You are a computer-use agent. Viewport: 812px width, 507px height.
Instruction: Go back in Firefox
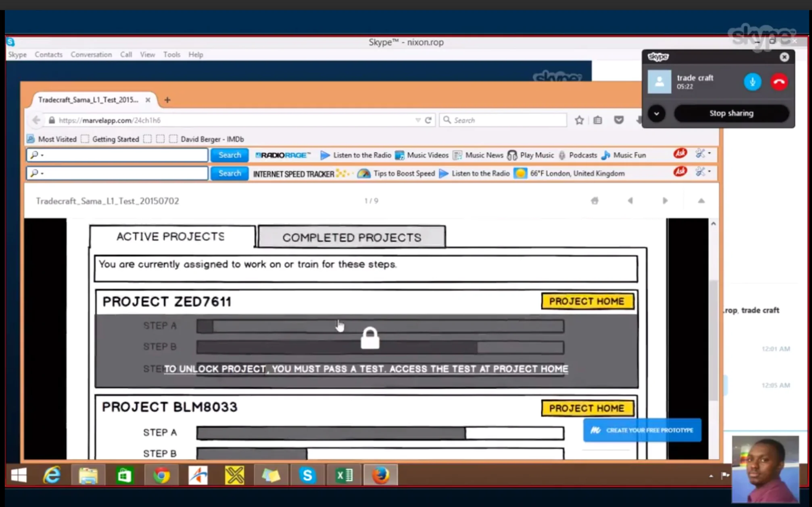click(x=36, y=120)
